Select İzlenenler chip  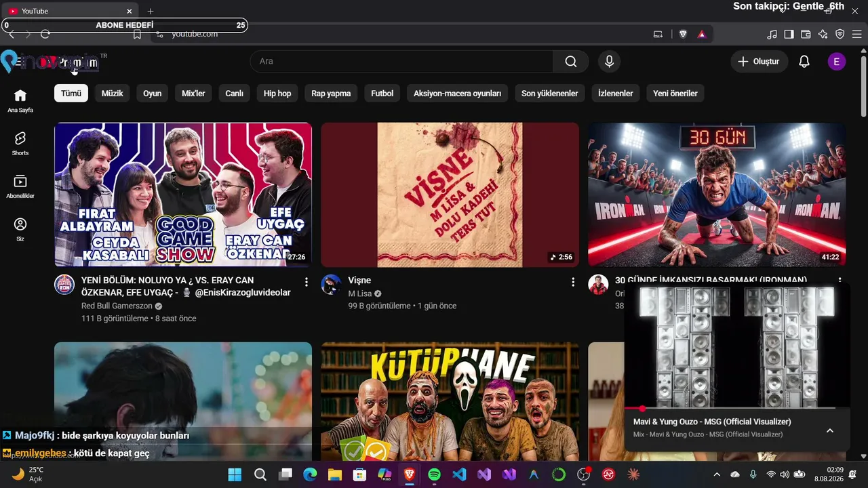pos(616,94)
